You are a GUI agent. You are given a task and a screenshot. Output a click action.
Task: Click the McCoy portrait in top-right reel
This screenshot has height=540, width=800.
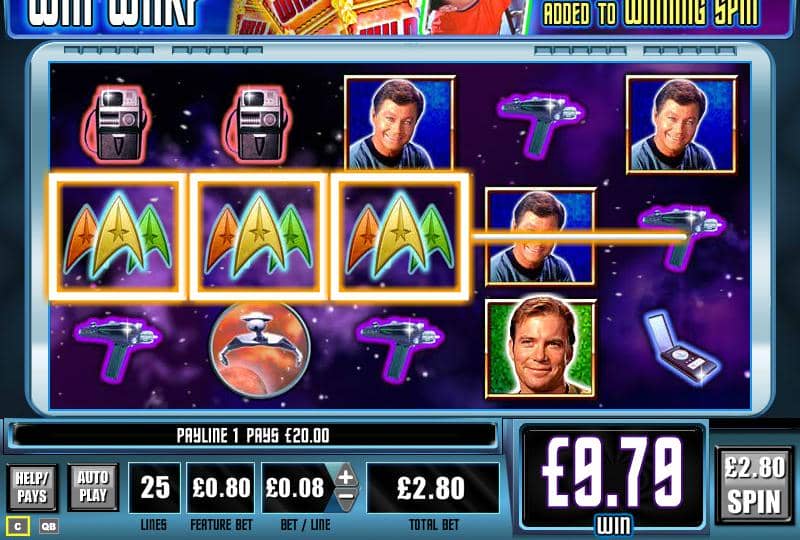(682, 124)
